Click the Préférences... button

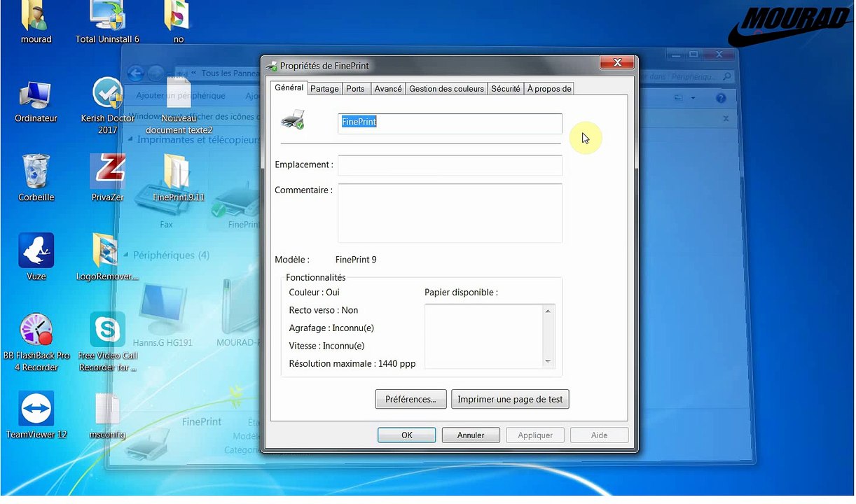click(x=410, y=400)
